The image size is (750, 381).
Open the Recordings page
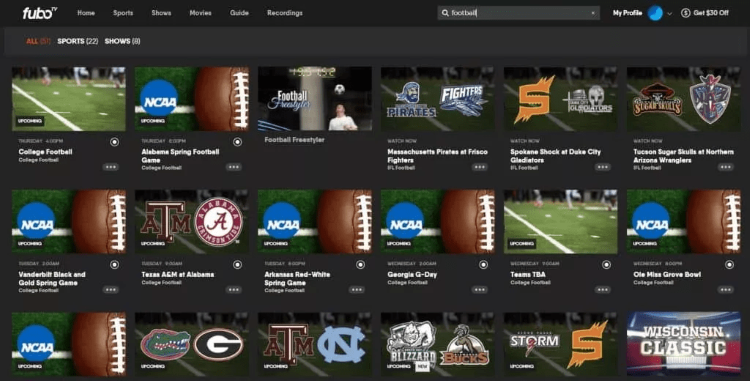coord(285,13)
